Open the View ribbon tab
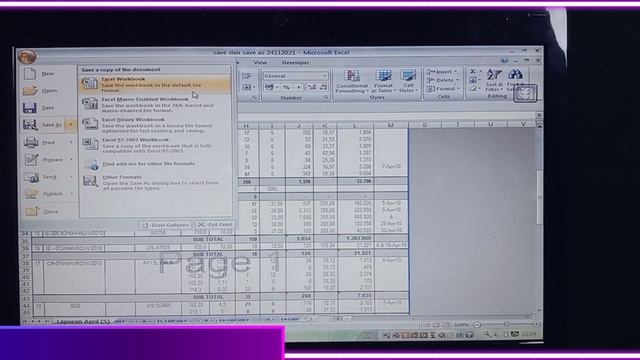The image size is (640, 360). [260, 62]
